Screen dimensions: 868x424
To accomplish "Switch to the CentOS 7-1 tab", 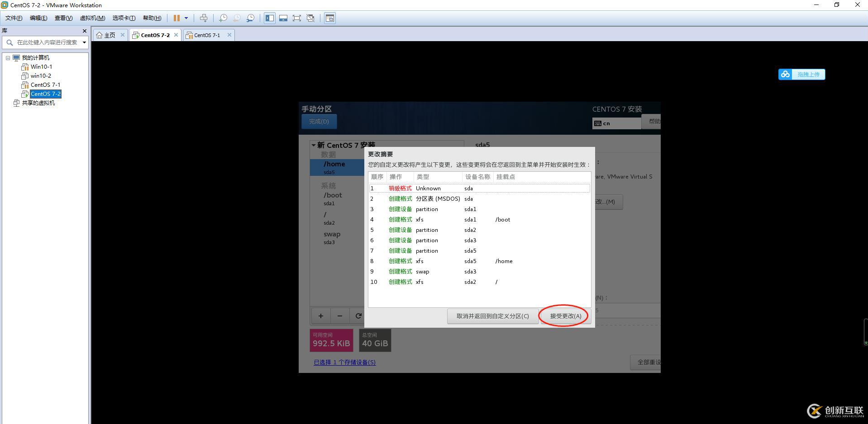I will (x=207, y=35).
